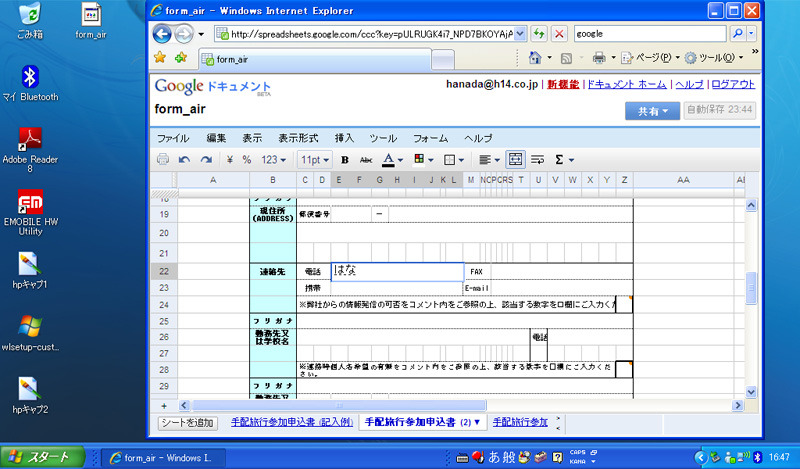800x469 pixels.
Task: Toggle text wrapping
Action: pos(537,160)
